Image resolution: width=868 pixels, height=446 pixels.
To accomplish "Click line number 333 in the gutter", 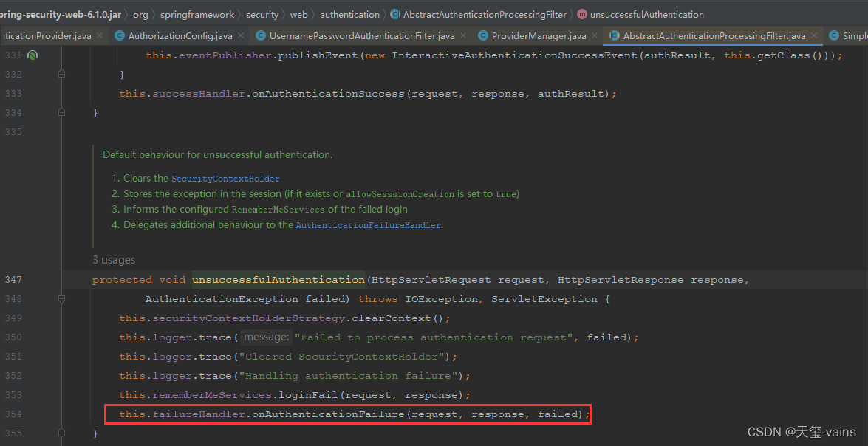I will click(13, 94).
